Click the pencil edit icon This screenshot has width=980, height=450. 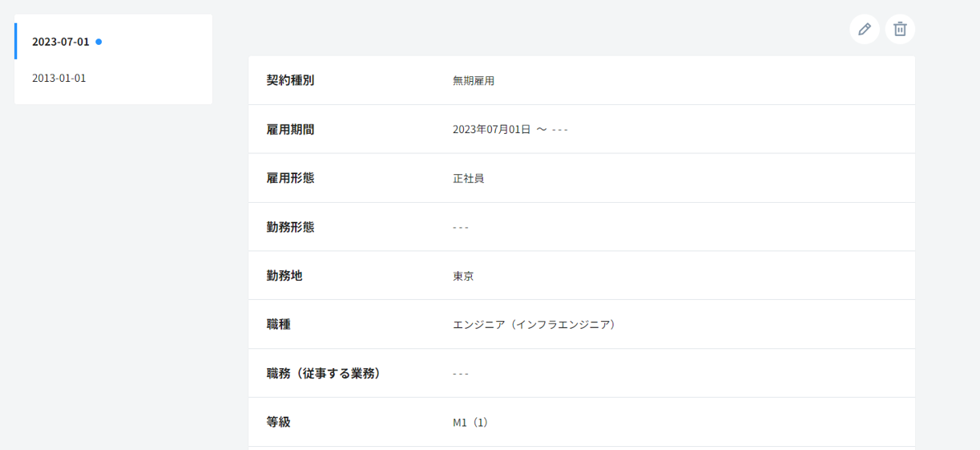[865, 29]
